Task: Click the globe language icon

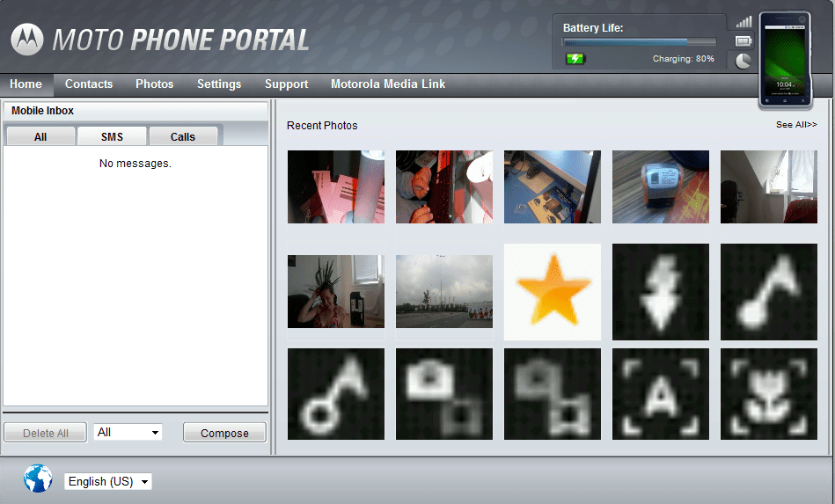Action: (38, 478)
